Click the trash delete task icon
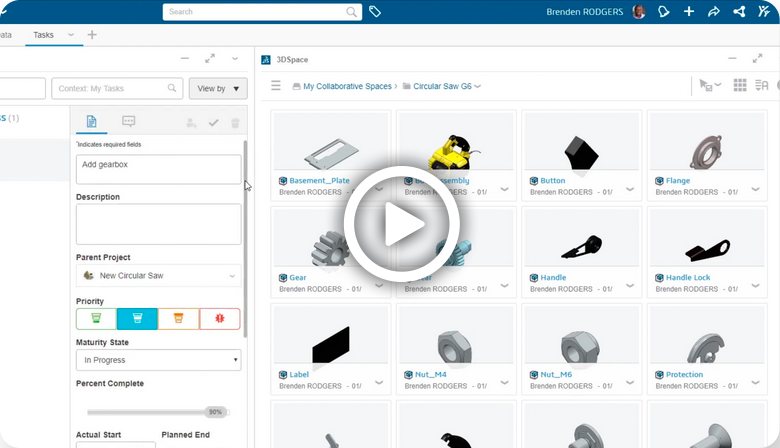Screen dimensions: 780x448 pyautogui.click(x=235, y=123)
